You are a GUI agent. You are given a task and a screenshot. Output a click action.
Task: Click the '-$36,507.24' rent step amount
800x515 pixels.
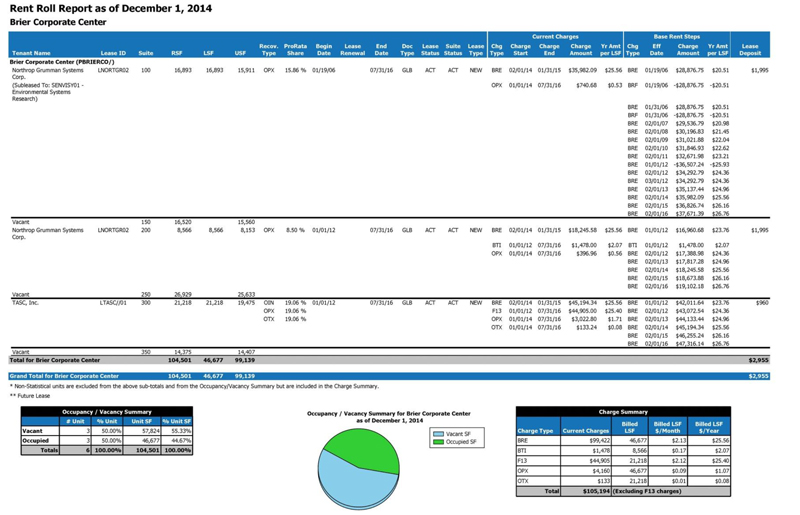[688, 165]
